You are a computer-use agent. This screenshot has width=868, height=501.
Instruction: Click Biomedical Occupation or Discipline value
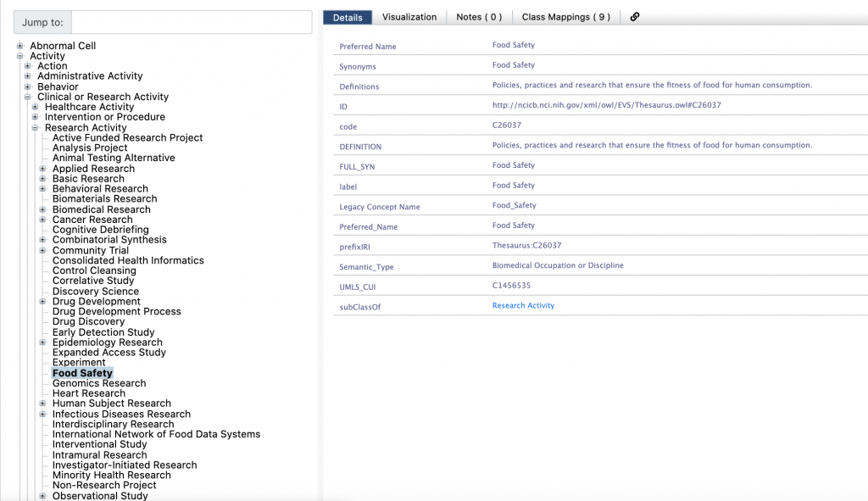tap(558, 265)
